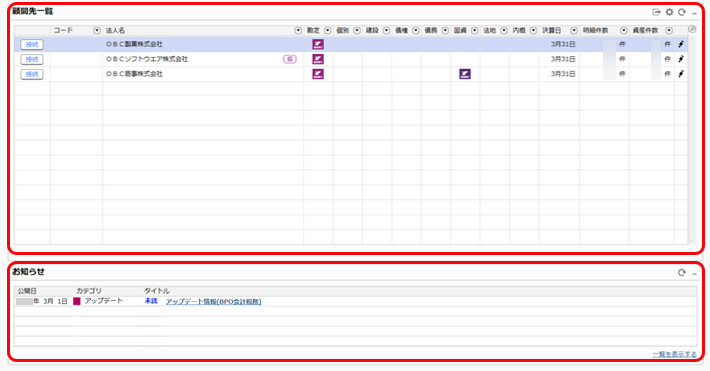This screenshot has width=710, height=371.
Task: Click the magenta アップデート category swatch
Action: [77, 301]
